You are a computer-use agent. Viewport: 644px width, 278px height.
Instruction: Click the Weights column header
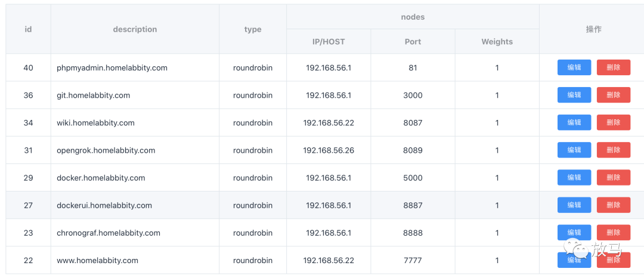click(x=497, y=42)
